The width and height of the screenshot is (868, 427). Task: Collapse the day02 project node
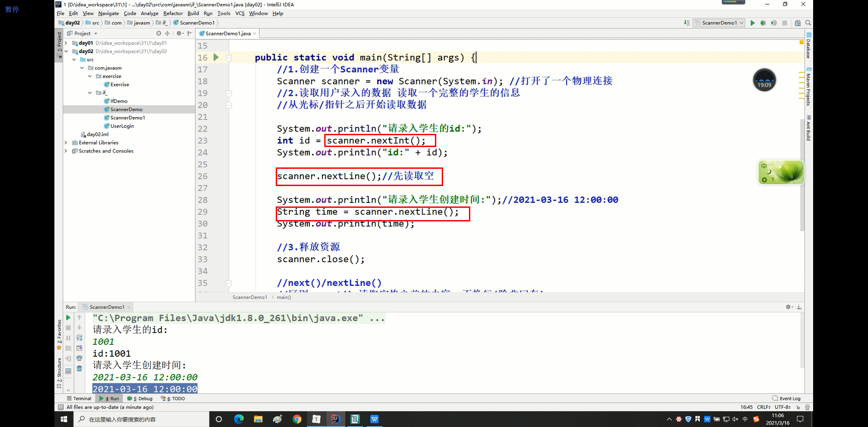[x=66, y=51]
